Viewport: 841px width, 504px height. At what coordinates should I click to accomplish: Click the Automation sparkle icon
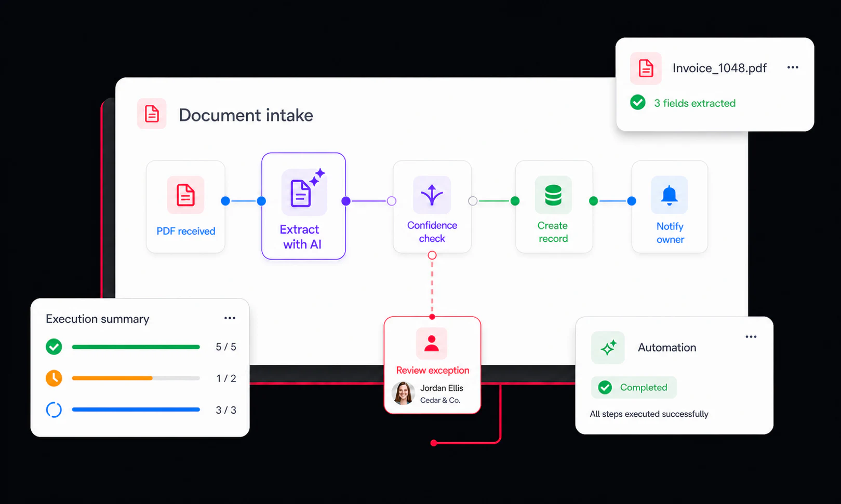(608, 347)
